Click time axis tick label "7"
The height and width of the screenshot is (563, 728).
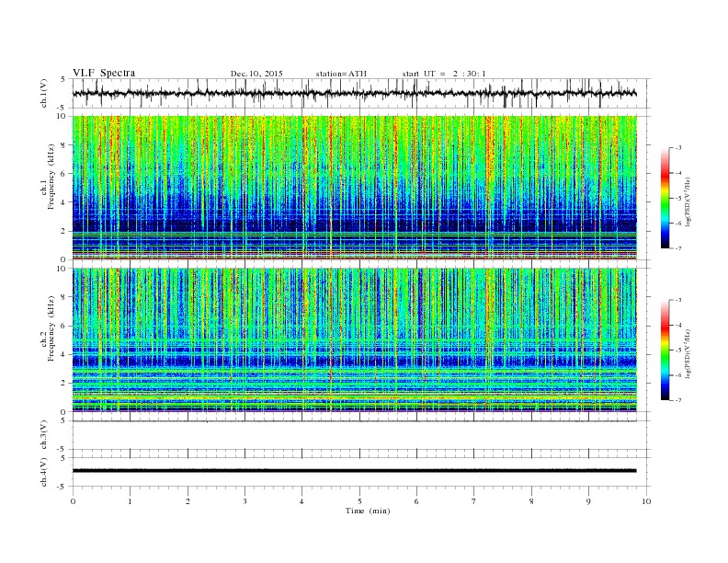pos(474,501)
